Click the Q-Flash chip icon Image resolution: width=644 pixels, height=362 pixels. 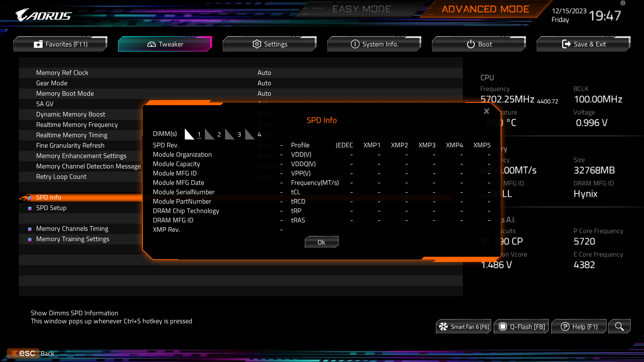coord(502,326)
